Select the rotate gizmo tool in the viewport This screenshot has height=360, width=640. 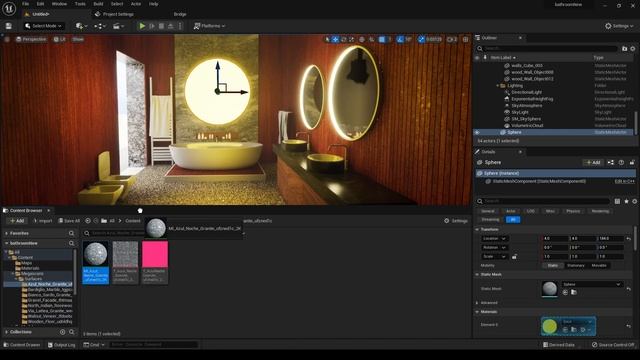(343, 39)
